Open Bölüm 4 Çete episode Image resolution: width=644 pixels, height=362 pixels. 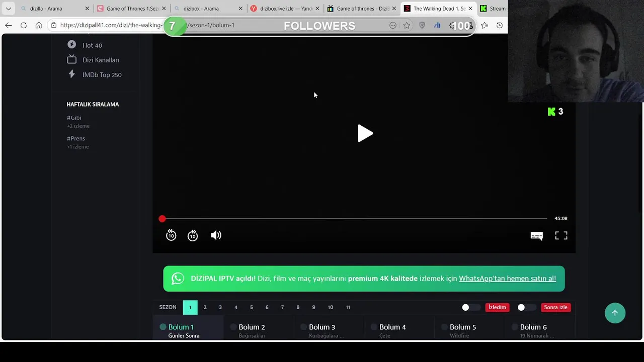(400, 328)
